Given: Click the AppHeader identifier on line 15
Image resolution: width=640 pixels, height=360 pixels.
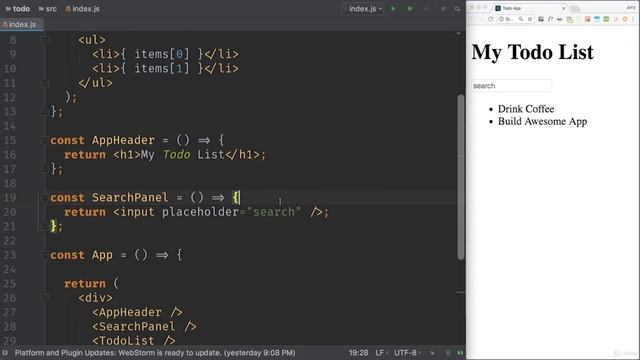Looking at the screenshot, I should (x=123, y=140).
